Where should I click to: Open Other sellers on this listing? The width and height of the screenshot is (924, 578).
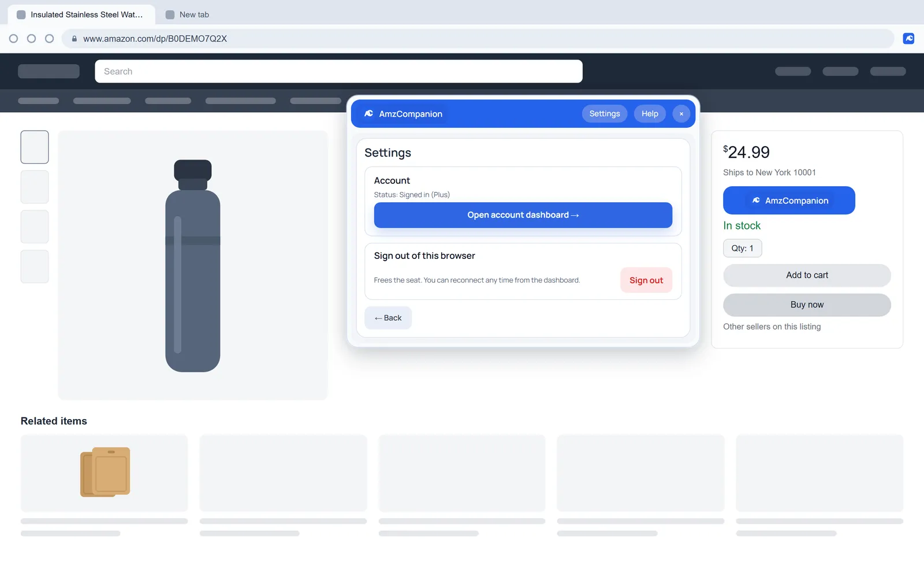(x=772, y=327)
